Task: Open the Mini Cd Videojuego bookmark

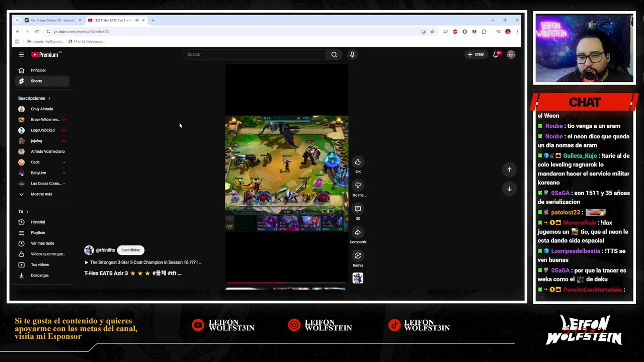Action: (87, 41)
